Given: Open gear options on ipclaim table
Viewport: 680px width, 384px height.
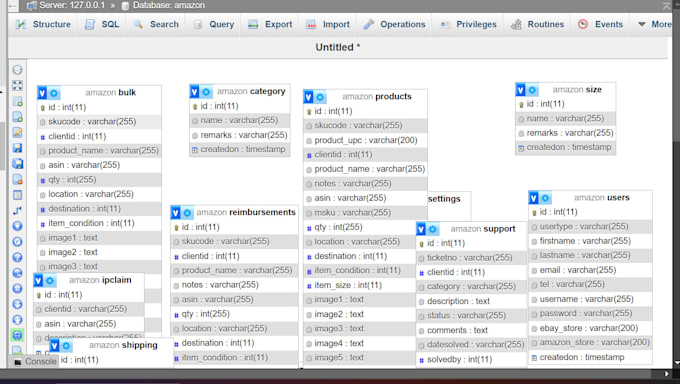Looking at the screenshot, I should tap(50, 281).
